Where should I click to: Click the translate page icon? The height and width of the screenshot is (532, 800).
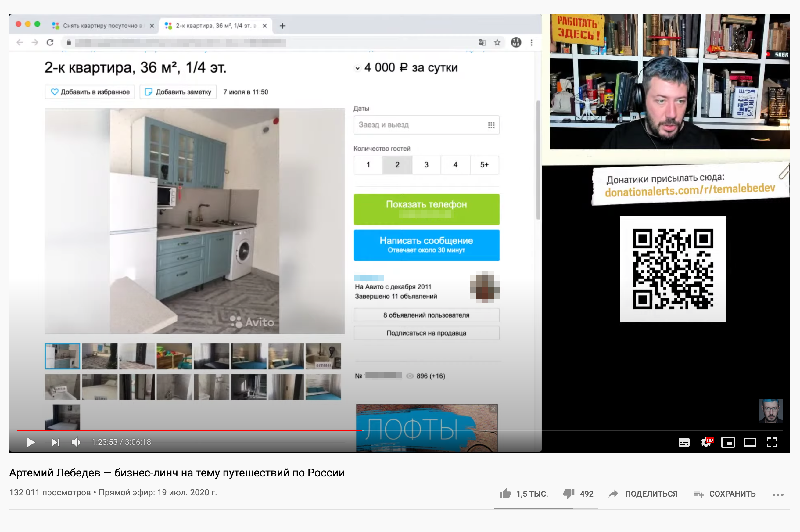(482, 42)
